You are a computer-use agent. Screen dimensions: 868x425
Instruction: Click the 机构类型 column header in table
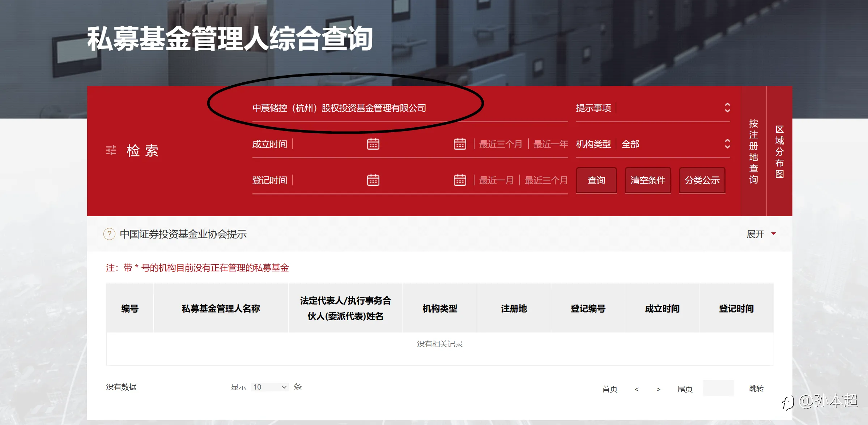pyautogui.click(x=440, y=308)
